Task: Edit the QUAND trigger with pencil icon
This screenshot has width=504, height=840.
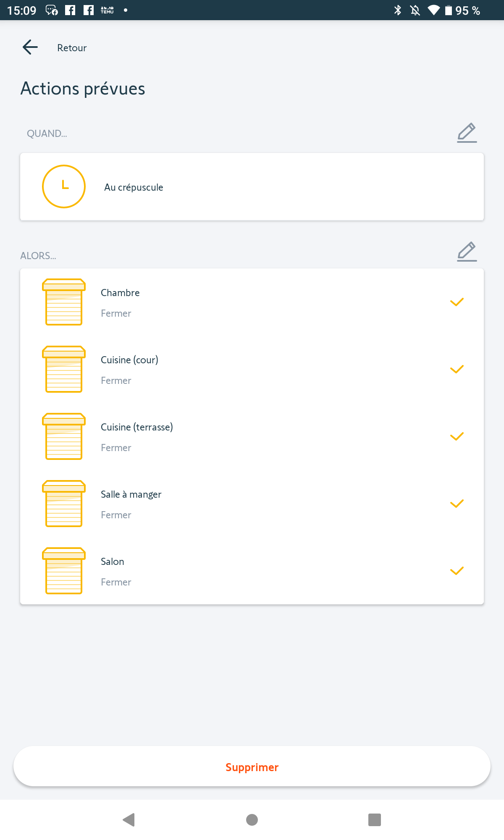Action: (x=467, y=133)
